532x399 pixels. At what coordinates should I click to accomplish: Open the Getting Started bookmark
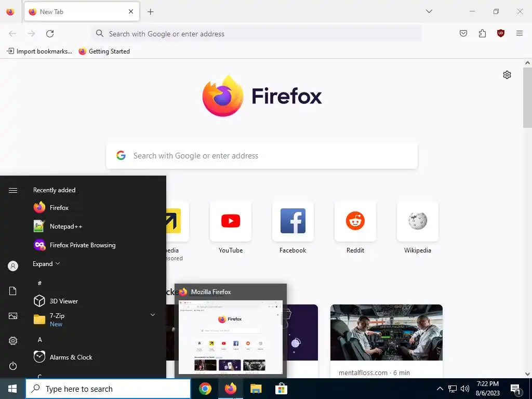click(104, 51)
